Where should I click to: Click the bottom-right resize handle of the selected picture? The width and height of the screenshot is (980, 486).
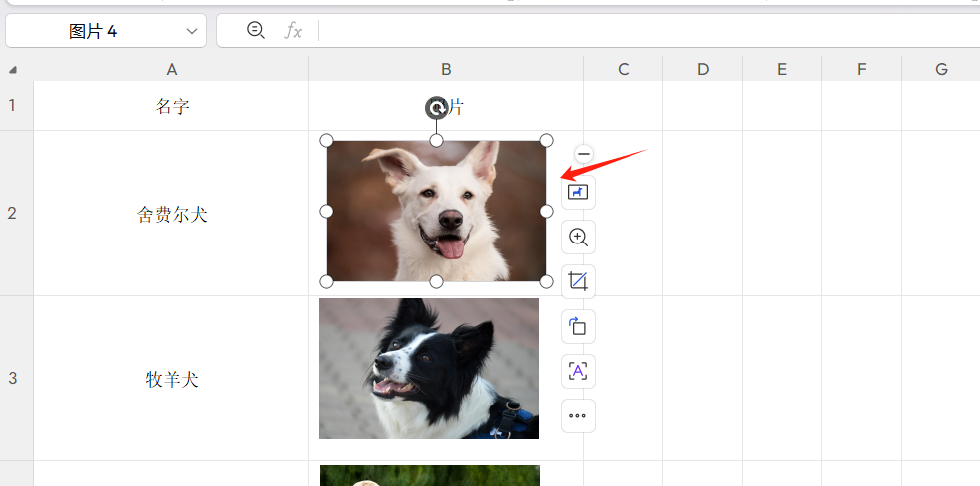[546, 282]
